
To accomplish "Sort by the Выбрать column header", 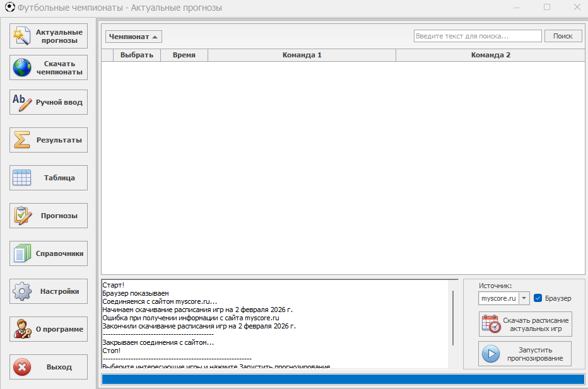I will [136, 55].
